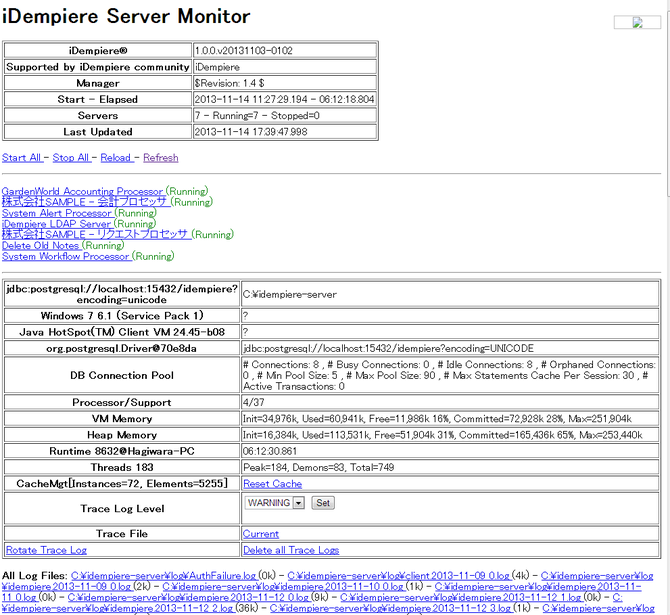This screenshot has width=670, height=615.
Task: Click the Reload link
Action: point(117,158)
